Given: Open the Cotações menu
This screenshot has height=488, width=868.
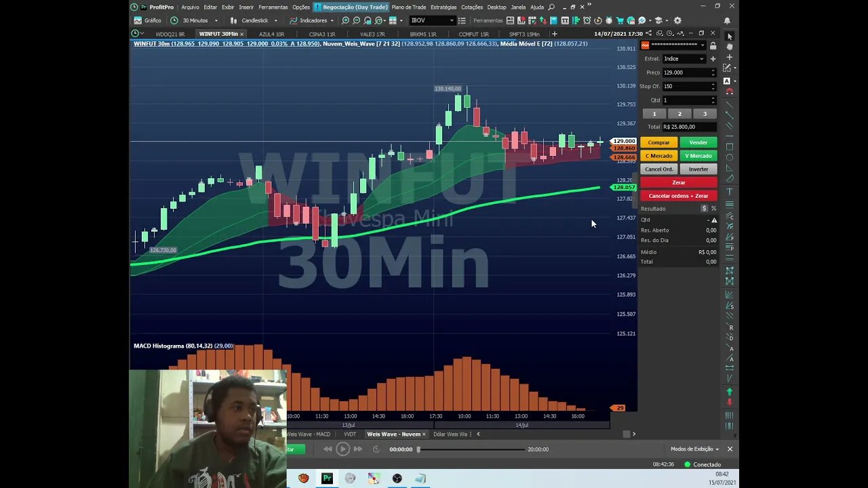Looking at the screenshot, I should pos(472,7).
